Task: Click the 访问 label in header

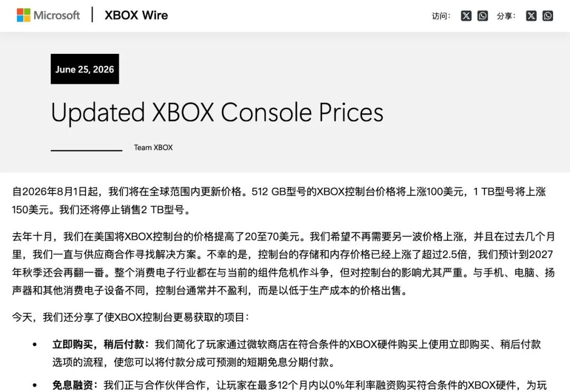Action: 441,16
